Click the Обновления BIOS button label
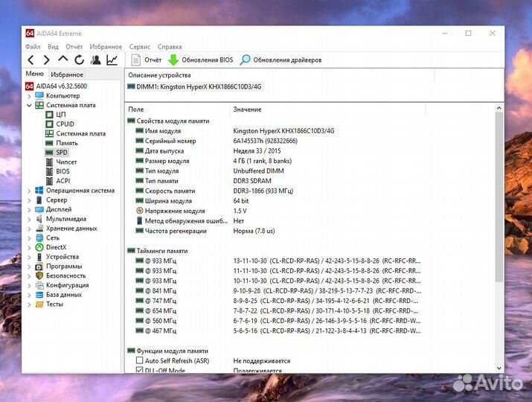This screenshot has height=402, width=532. [x=208, y=60]
